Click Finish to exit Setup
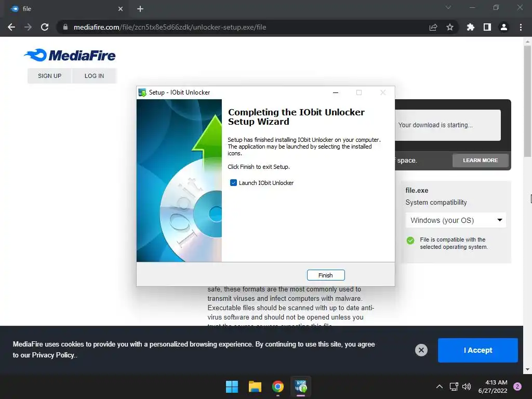This screenshot has height=399, width=532. point(326,275)
